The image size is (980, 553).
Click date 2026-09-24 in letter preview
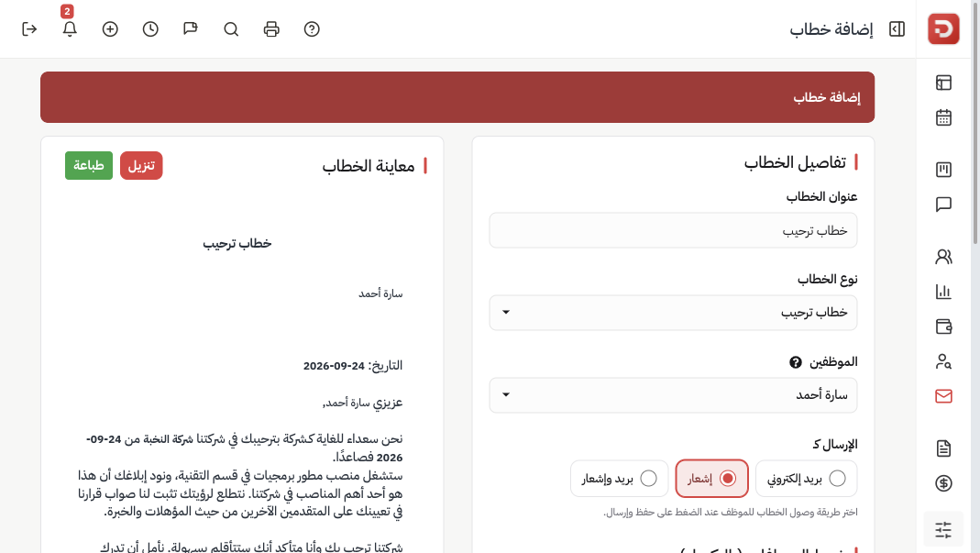[334, 366]
